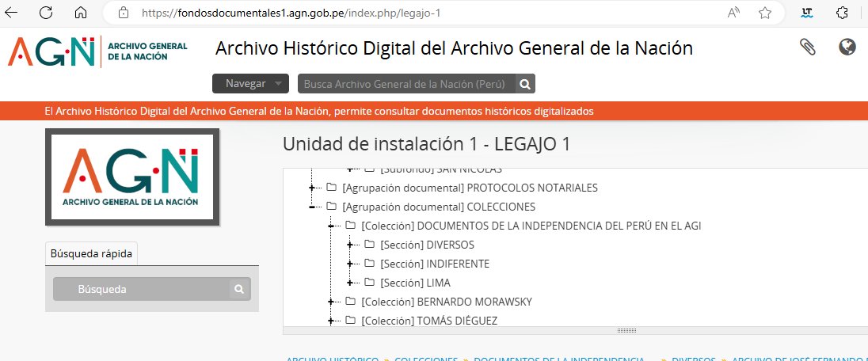Image resolution: width=868 pixels, height=361 pixels.
Task: Click TOMÁS DIÉGUEZ folder icon
Action: click(350, 321)
